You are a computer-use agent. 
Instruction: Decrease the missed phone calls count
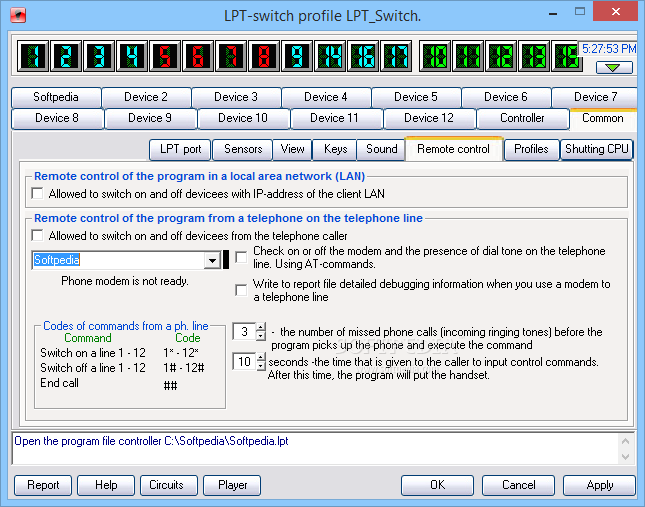click(x=260, y=336)
